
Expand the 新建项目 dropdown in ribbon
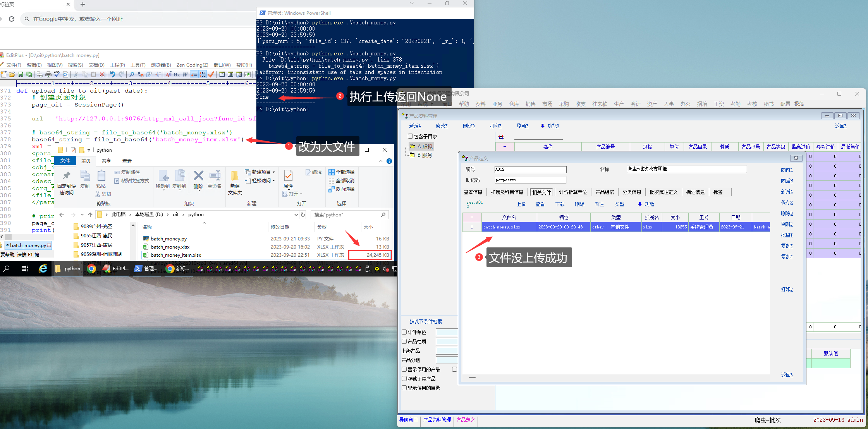(x=273, y=172)
